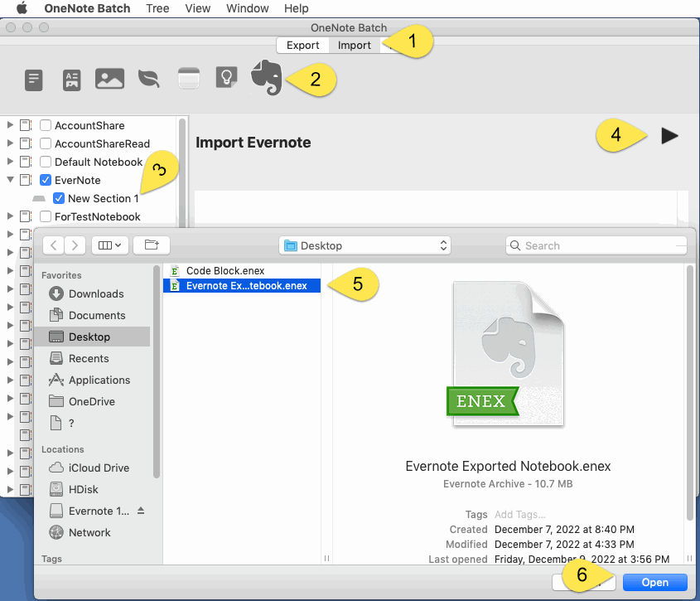Choose the image import source icon
The height and width of the screenshot is (601, 700).
pyautogui.click(x=109, y=80)
